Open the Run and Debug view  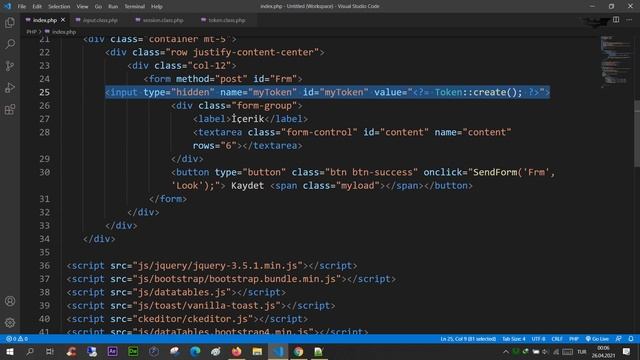(10, 87)
